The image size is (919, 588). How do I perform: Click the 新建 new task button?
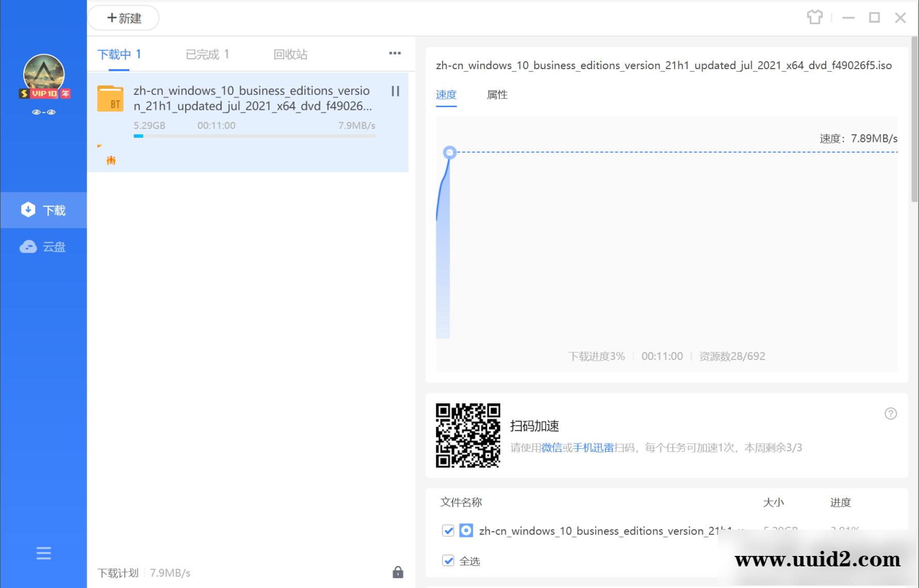click(x=123, y=18)
